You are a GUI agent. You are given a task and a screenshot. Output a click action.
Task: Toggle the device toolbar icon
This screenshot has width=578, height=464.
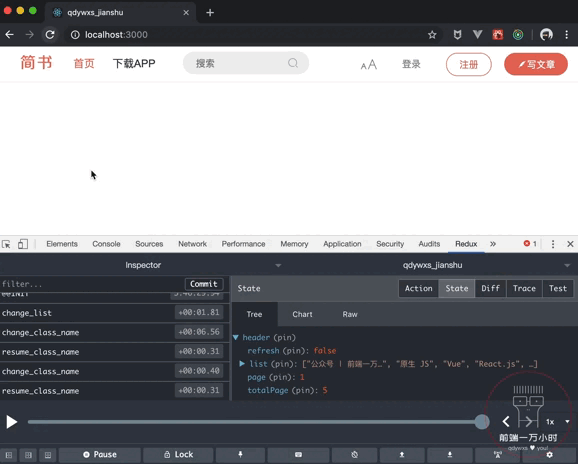pos(23,244)
